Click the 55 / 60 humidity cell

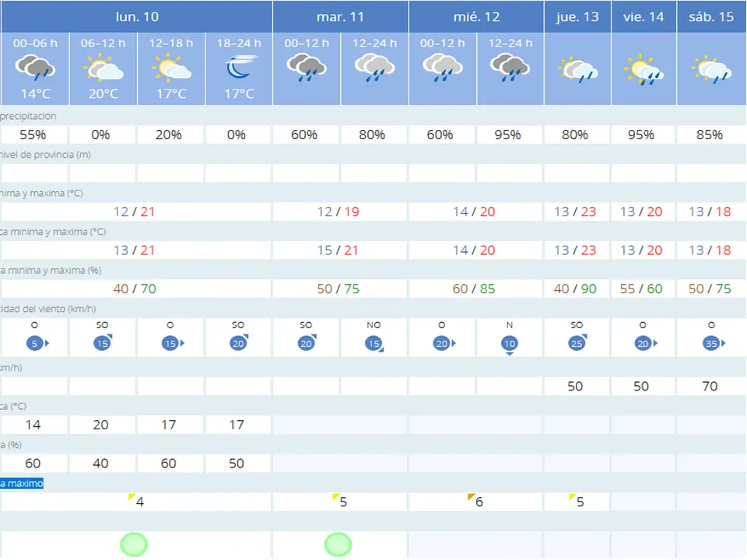(643, 289)
